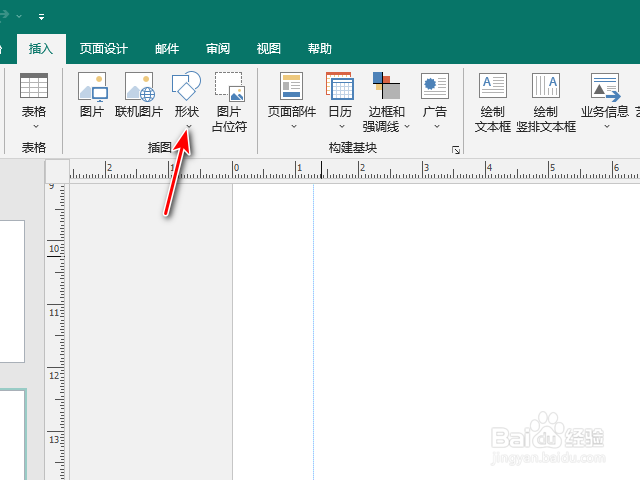Open the 视图 tab
The width and height of the screenshot is (640, 480).
[269, 49]
